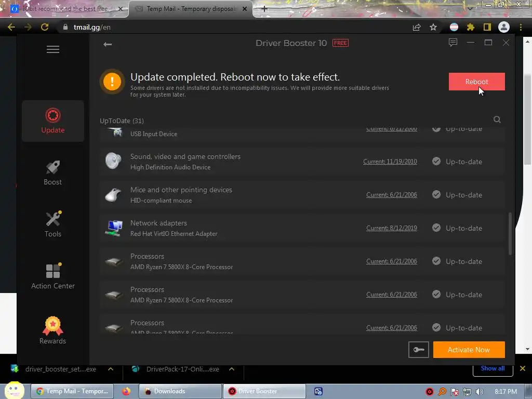Switch to the IObit recommend browser tab
The height and width of the screenshot is (399, 532).
pyautogui.click(x=64, y=9)
